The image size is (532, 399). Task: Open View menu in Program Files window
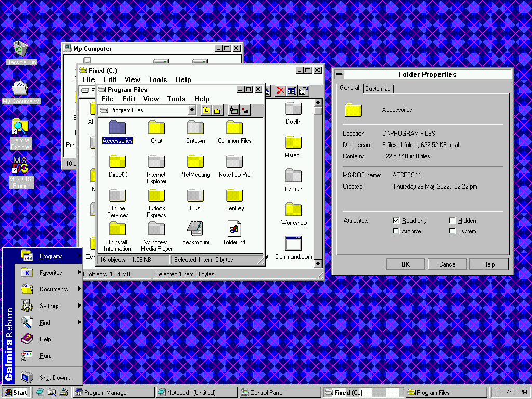click(x=151, y=99)
